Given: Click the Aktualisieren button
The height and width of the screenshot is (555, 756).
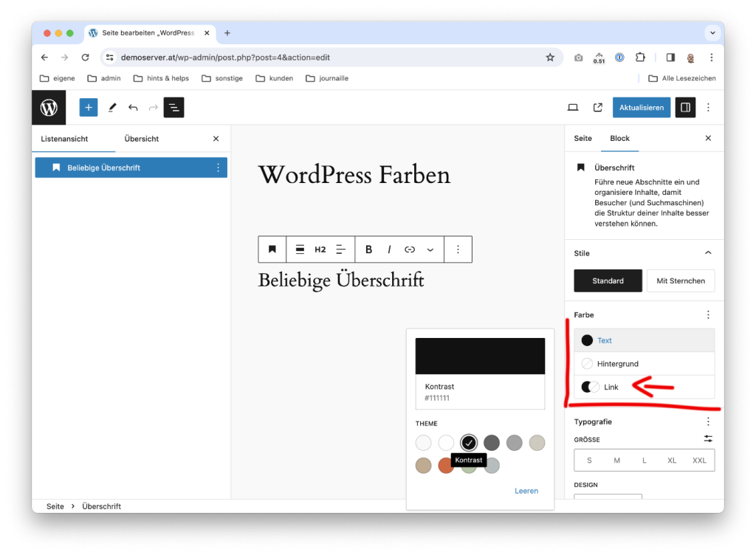Looking at the screenshot, I should coord(642,108).
